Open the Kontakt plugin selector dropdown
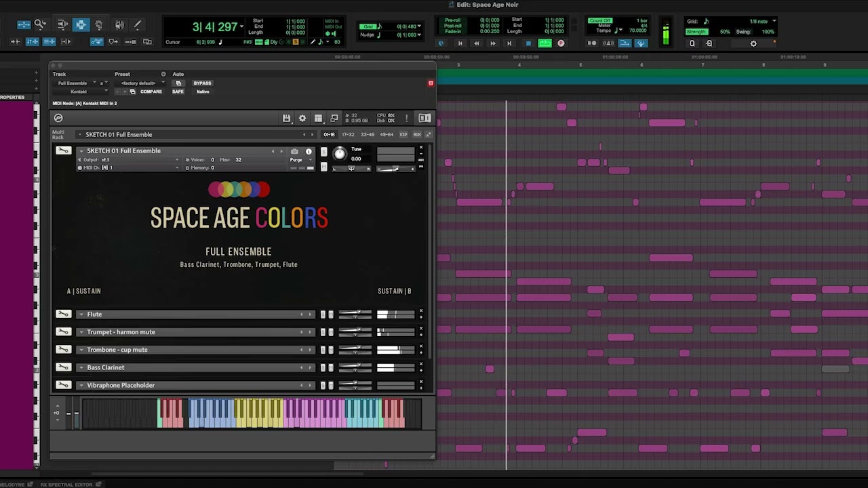 tap(81, 91)
